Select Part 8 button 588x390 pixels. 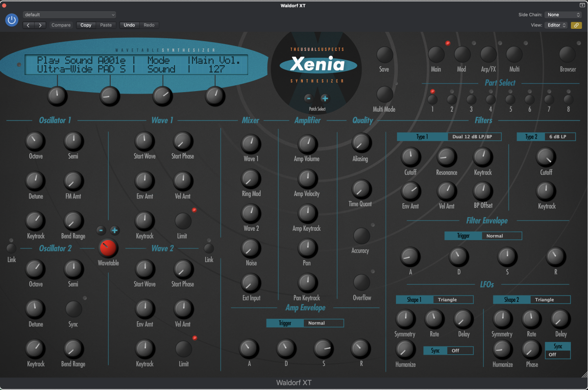click(x=568, y=99)
